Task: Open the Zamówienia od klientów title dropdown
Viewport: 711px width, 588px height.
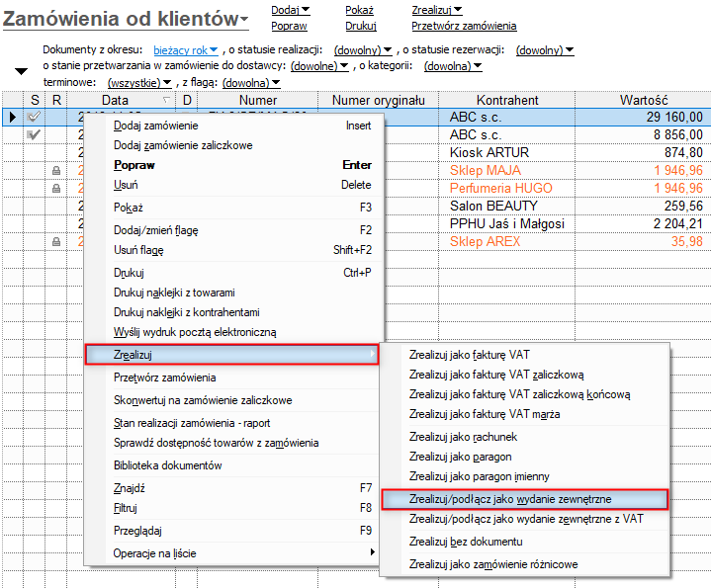Action: [126, 19]
